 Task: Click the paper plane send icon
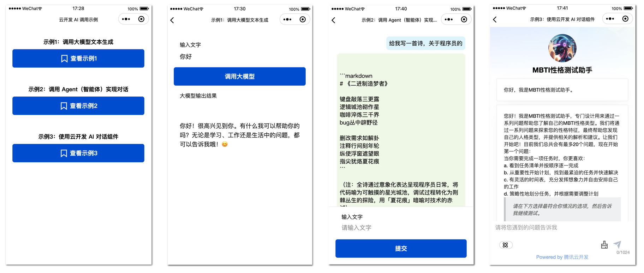[x=618, y=244]
